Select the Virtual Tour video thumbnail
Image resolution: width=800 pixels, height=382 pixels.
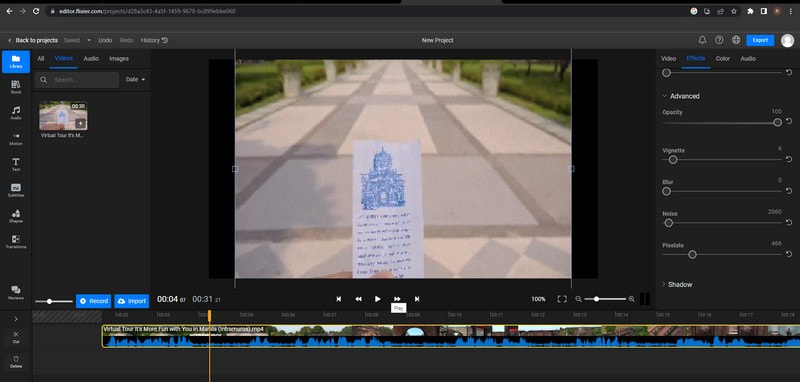click(x=63, y=116)
